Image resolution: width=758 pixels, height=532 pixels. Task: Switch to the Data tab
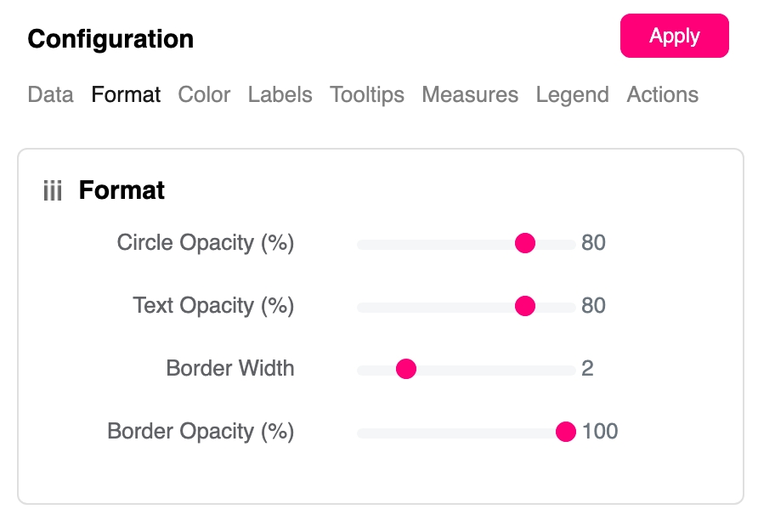[50, 94]
